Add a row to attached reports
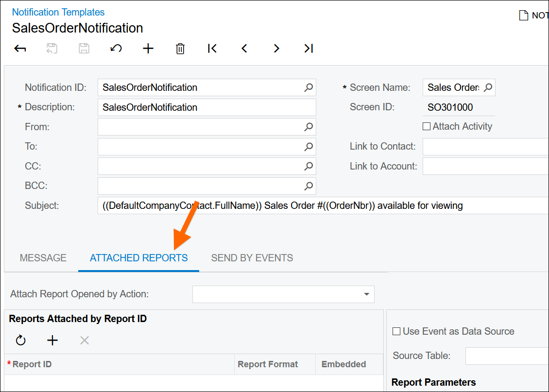549x392 pixels. coord(52,341)
